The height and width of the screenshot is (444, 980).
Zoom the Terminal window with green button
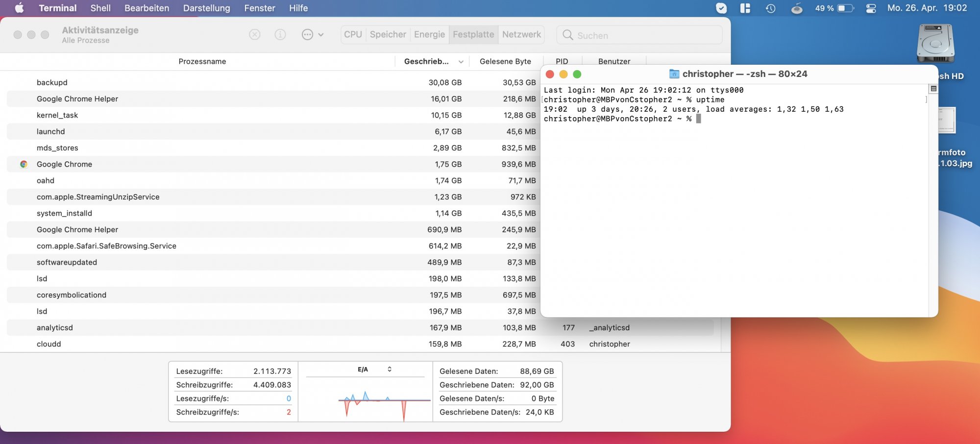pos(577,74)
